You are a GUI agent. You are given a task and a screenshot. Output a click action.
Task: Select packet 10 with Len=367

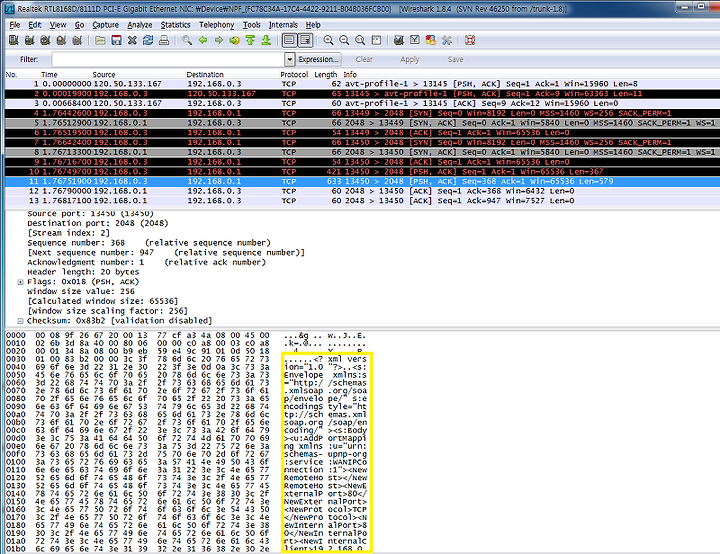tap(362, 171)
